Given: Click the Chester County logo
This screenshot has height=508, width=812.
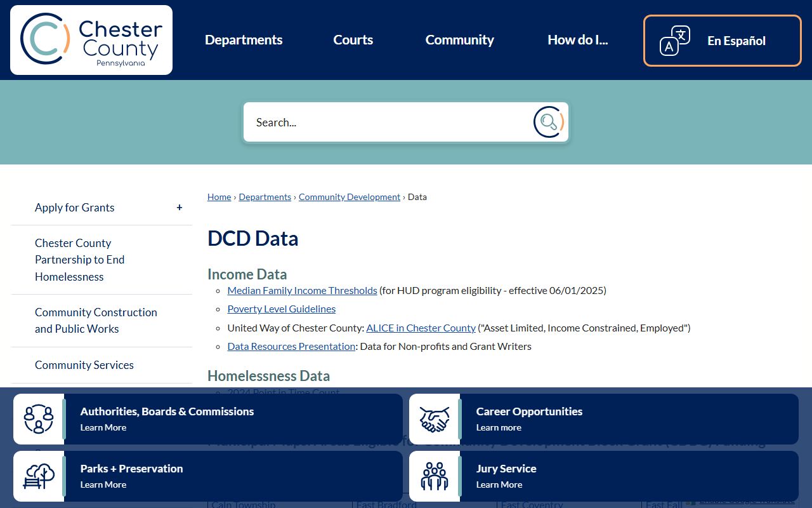Looking at the screenshot, I should (91, 40).
